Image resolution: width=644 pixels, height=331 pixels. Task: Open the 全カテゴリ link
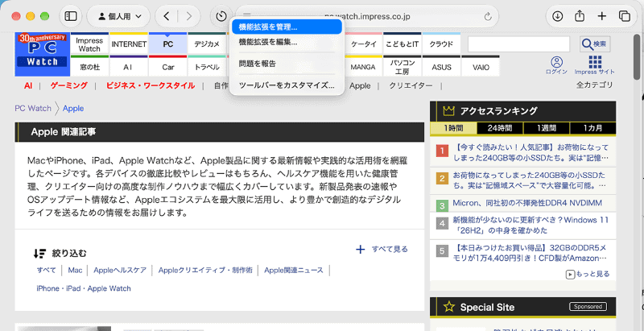[594, 85]
